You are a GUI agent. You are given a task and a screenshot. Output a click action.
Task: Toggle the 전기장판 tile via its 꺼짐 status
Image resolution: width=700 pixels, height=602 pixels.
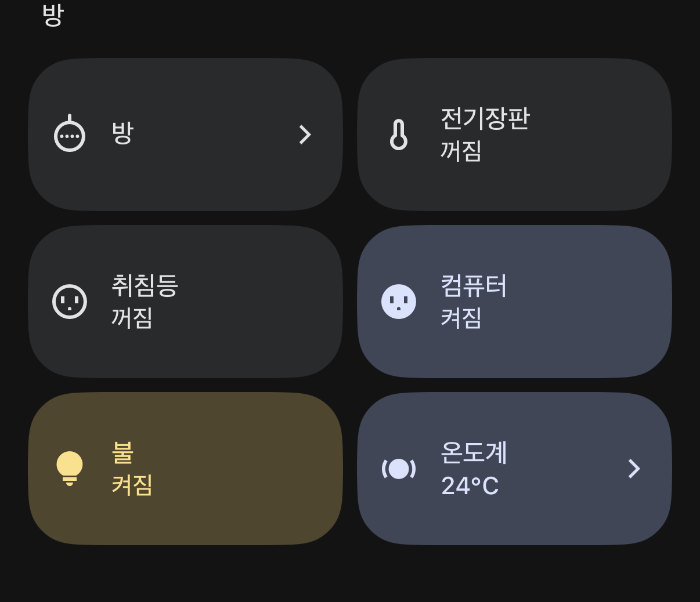(461, 151)
